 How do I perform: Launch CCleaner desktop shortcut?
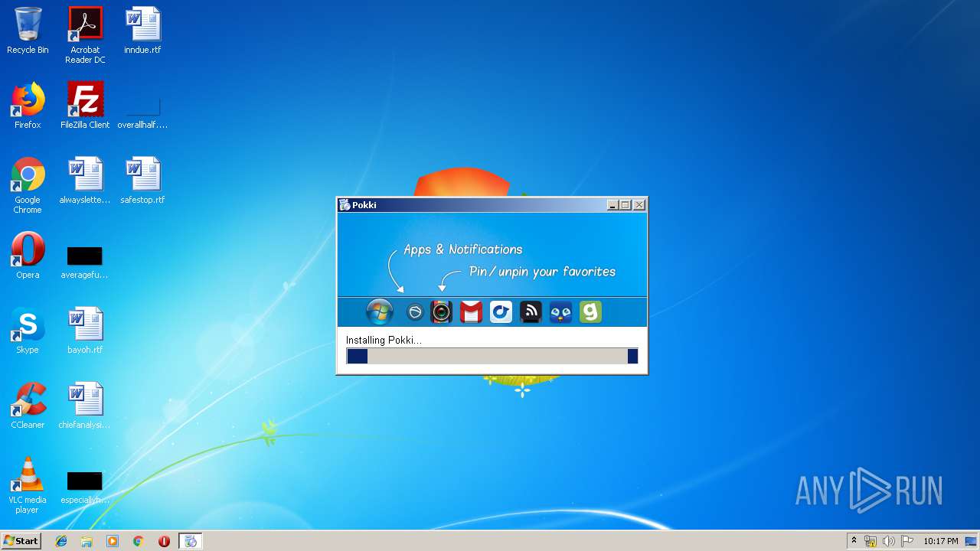pos(28,406)
